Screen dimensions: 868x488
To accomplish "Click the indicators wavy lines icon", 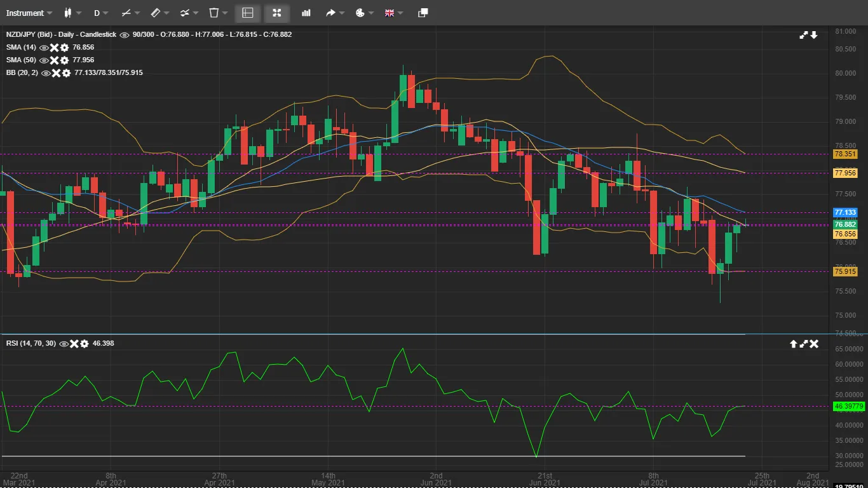I will point(184,13).
